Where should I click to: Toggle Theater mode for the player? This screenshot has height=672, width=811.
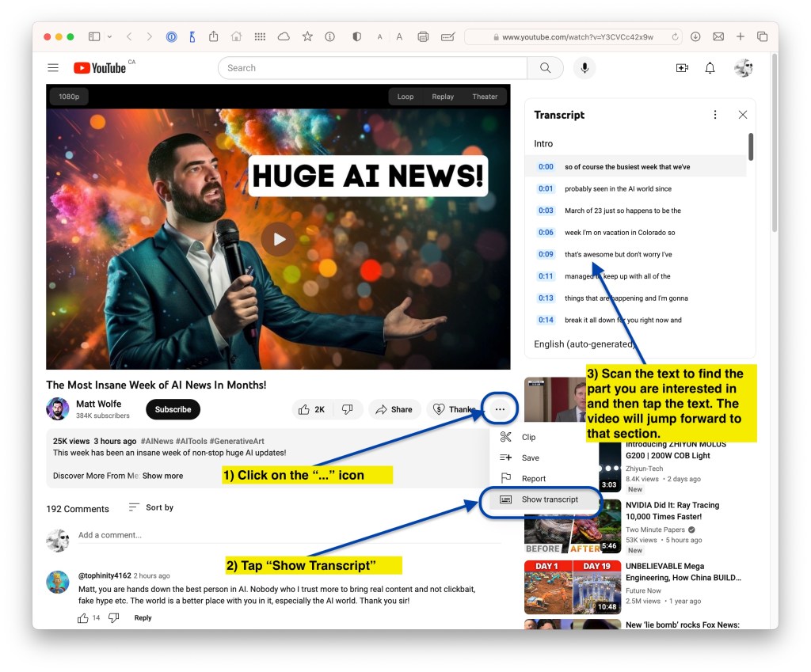485,97
